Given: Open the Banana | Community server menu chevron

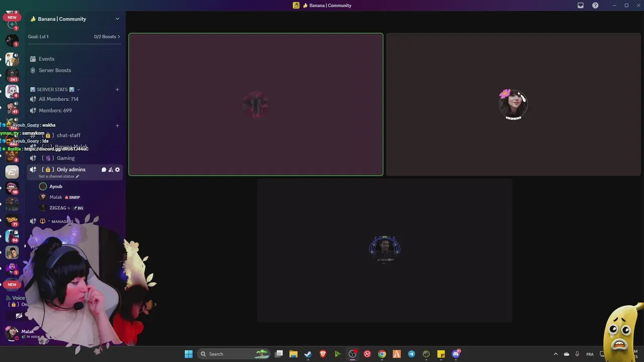Looking at the screenshot, I should pos(117,19).
